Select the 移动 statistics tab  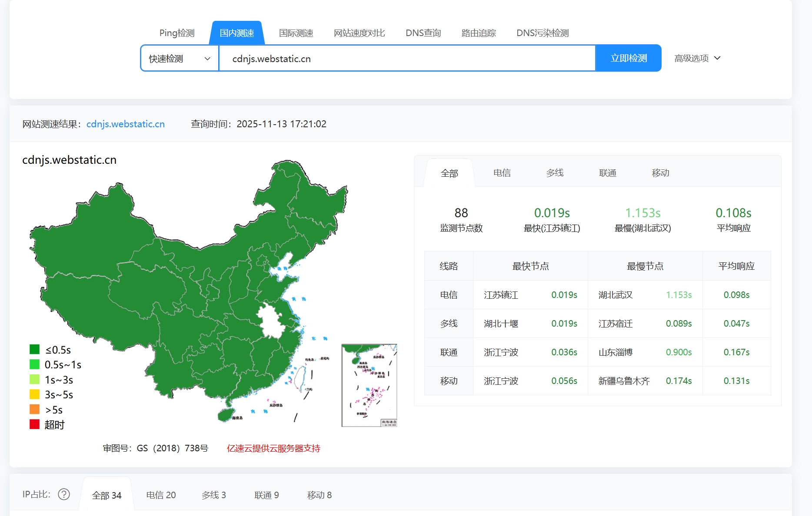click(x=660, y=173)
